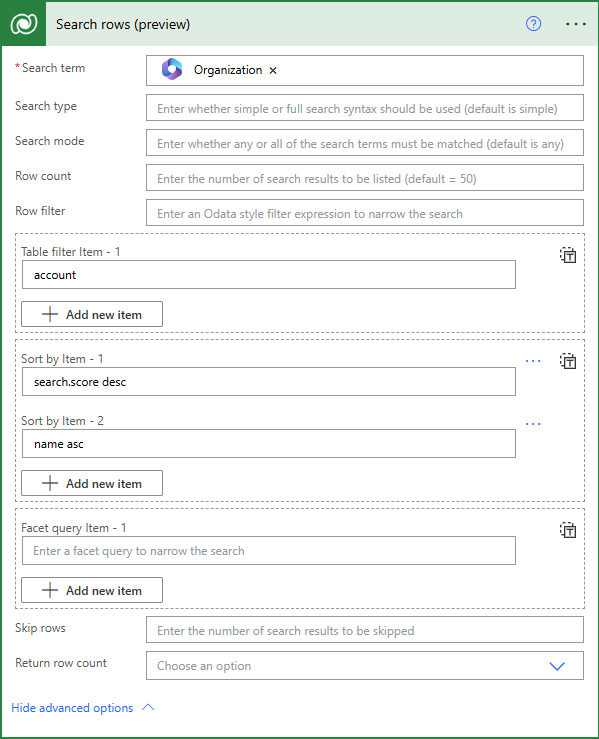Click the Facet query Item 1 field
The height and width of the screenshot is (739, 599).
[x=269, y=550]
